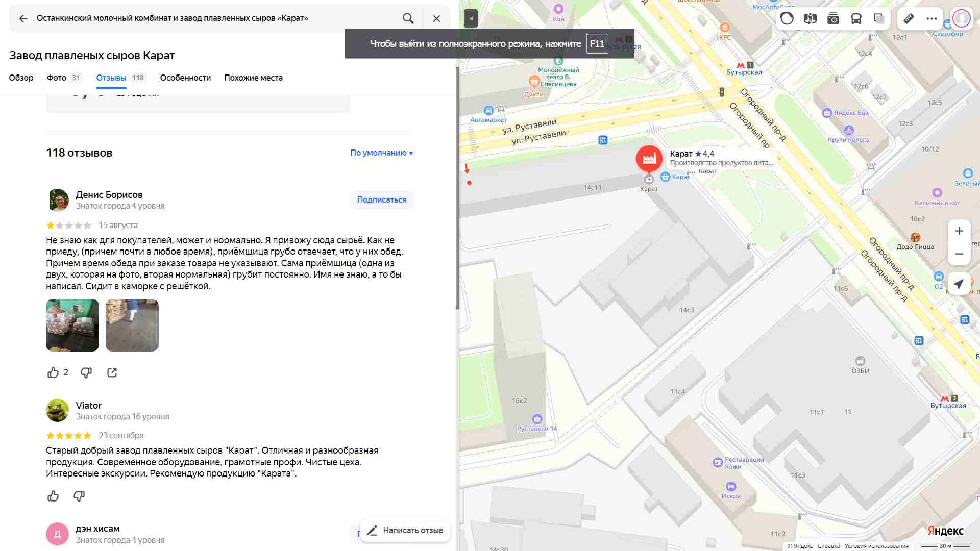The image size is (980, 551).
Task: Select the Отзывы tab
Action: pos(121,78)
